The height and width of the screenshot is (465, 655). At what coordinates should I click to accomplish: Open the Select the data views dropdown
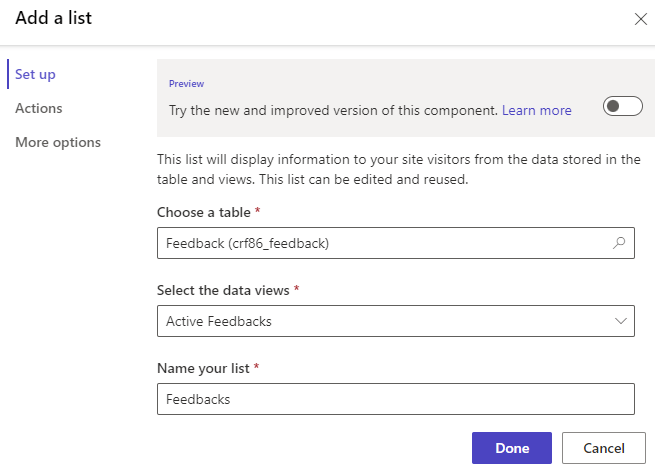[x=395, y=321]
